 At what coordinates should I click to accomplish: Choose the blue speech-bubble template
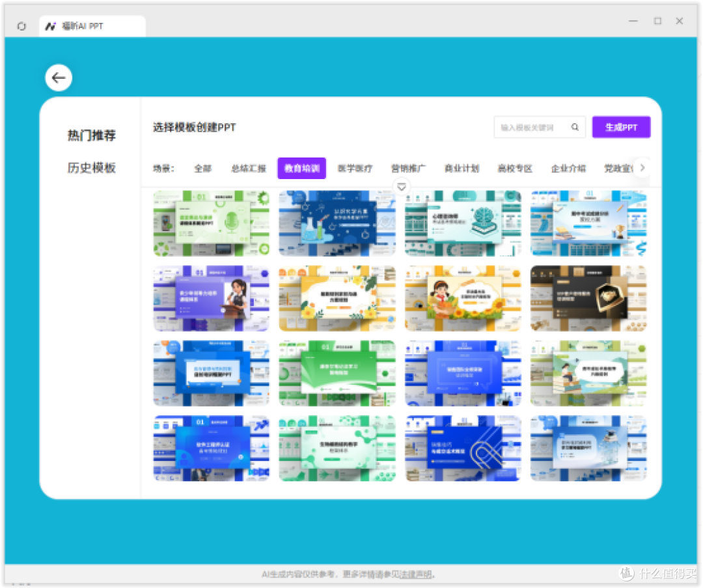tap(463, 373)
